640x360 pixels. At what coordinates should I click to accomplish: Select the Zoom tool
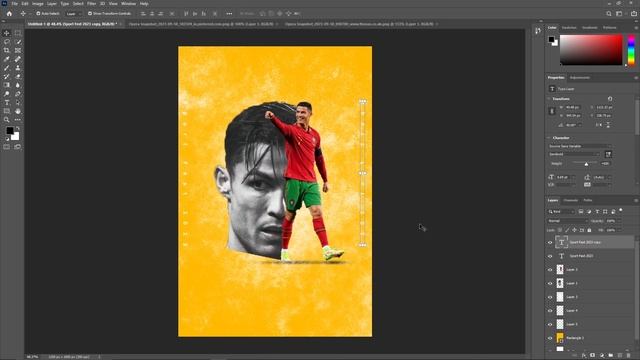tap(7, 120)
